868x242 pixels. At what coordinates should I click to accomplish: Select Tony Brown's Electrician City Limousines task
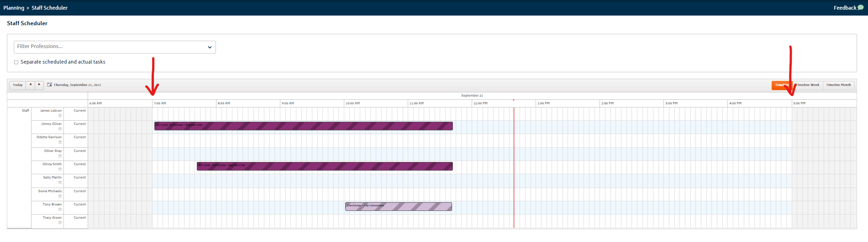[x=399, y=207]
